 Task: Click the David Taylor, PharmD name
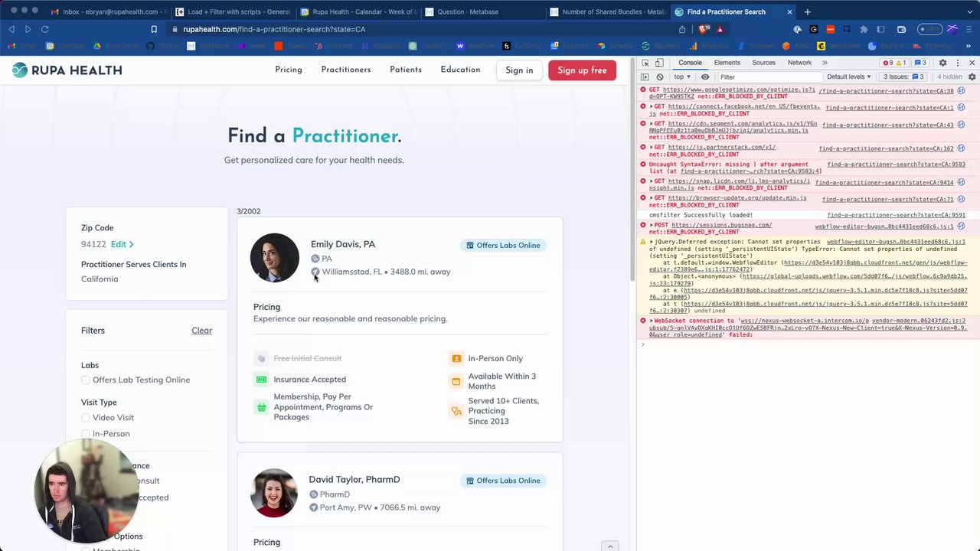click(x=354, y=480)
